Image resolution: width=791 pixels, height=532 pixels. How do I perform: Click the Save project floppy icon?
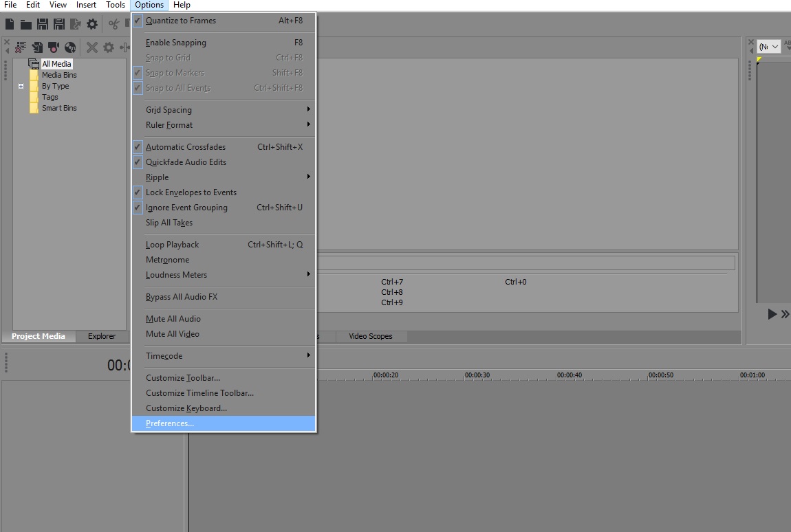[42, 25]
